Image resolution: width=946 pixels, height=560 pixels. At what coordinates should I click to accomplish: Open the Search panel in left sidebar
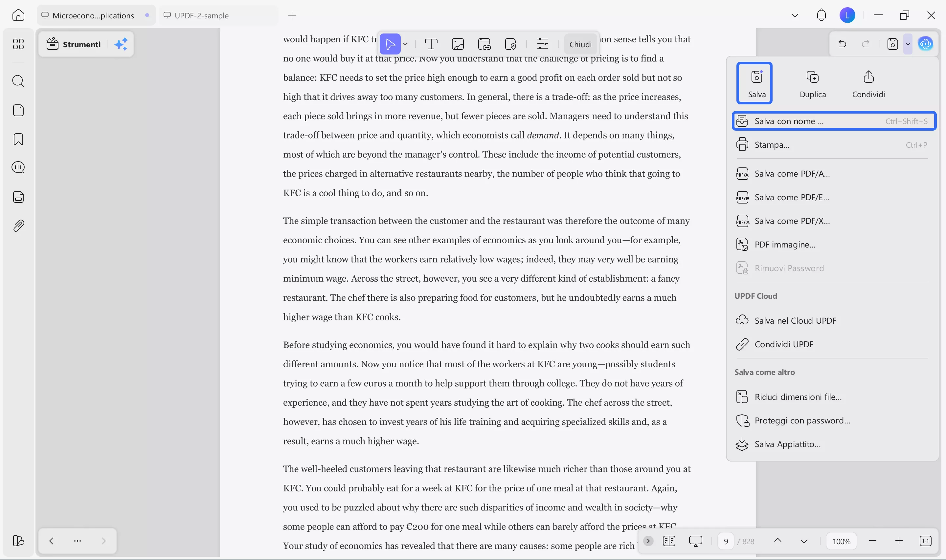[18, 81]
